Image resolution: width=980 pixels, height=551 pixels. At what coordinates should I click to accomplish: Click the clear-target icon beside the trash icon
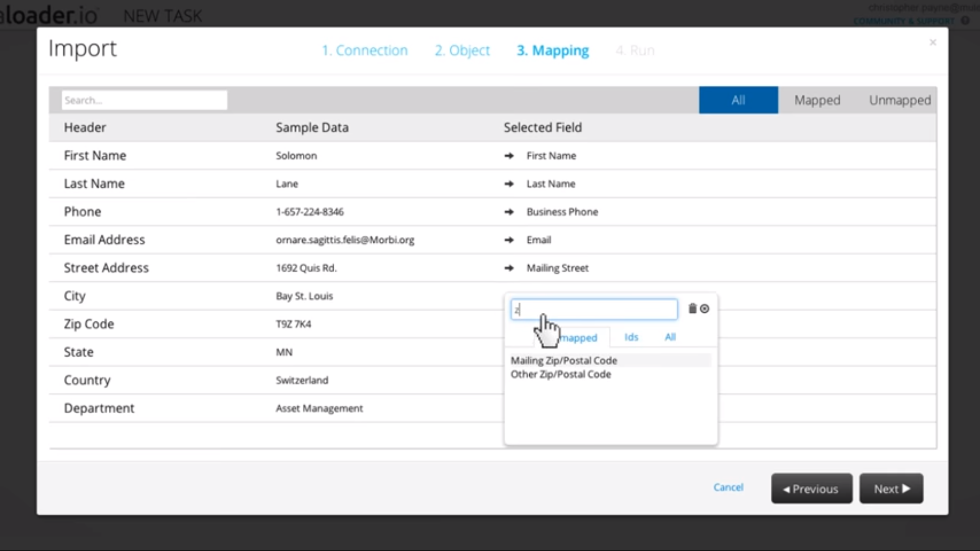click(705, 309)
